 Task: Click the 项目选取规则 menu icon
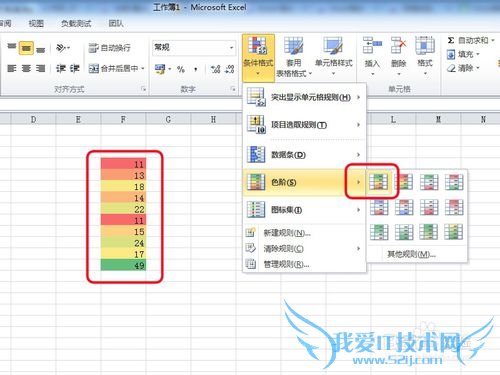256,125
